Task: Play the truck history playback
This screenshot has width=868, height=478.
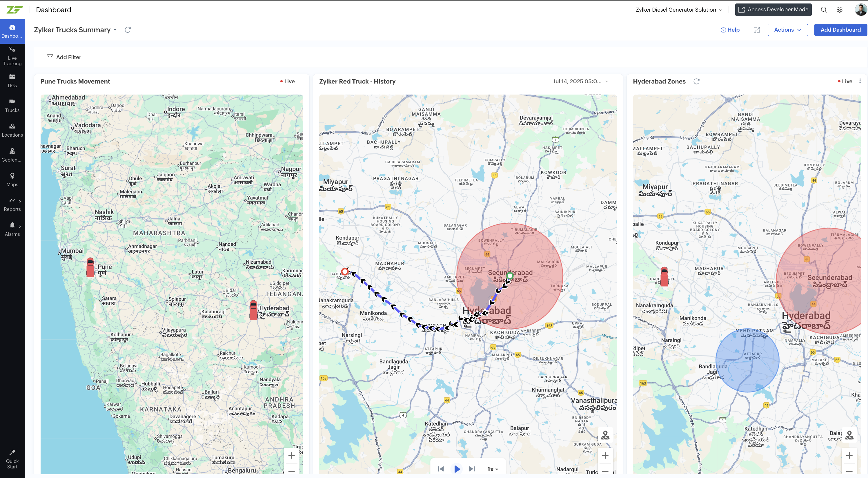Action: click(457, 469)
